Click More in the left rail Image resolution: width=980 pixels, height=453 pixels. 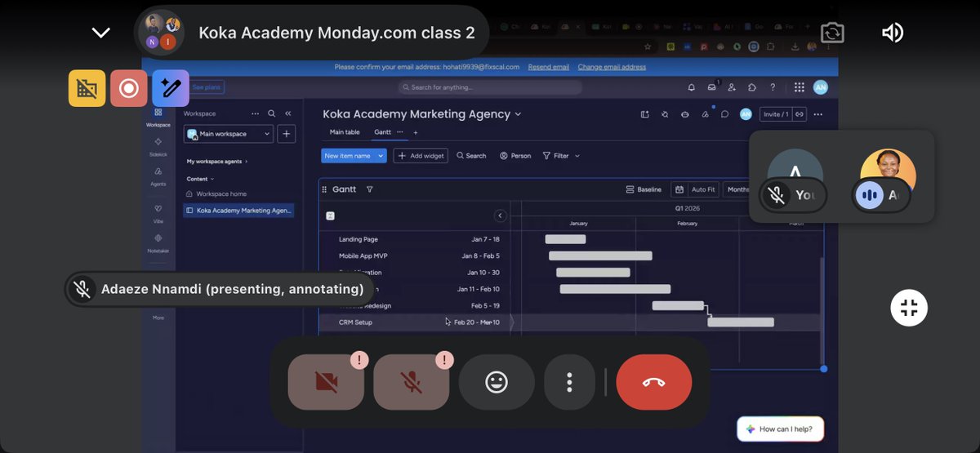tap(158, 318)
